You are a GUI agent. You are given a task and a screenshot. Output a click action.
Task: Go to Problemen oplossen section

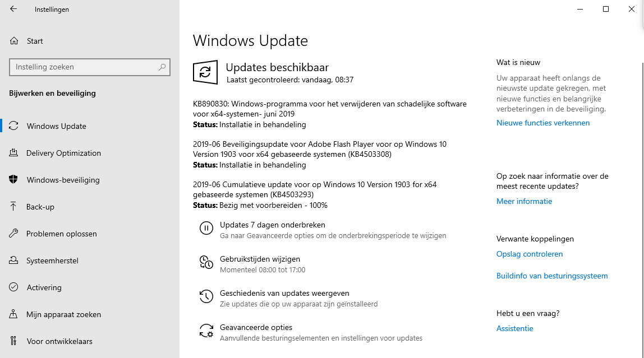61,234
